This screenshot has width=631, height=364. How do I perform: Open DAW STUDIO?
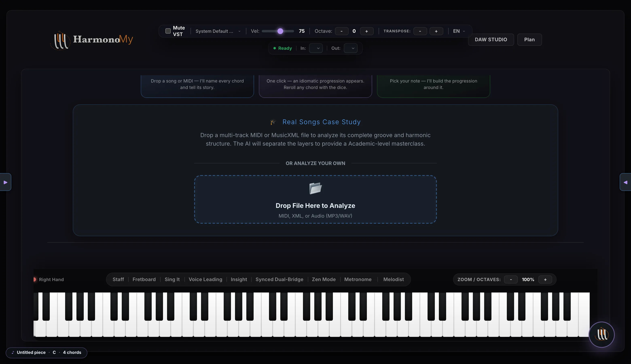pyautogui.click(x=491, y=39)
